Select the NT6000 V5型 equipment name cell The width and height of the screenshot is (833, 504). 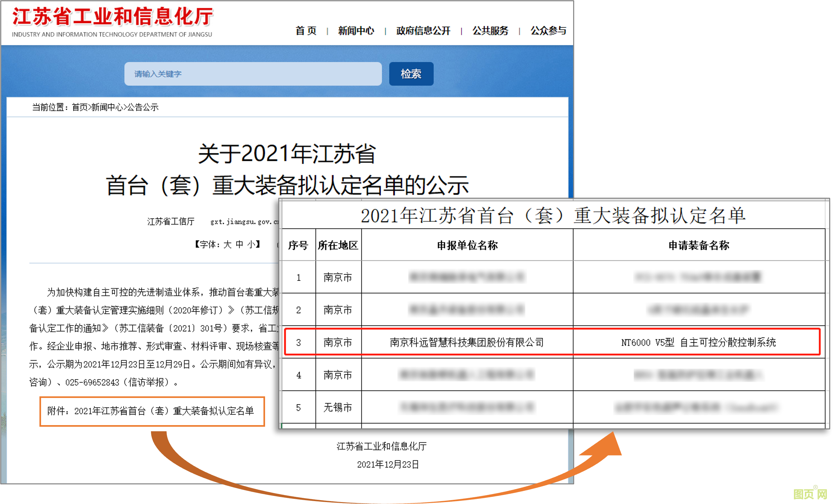[699, 342]
